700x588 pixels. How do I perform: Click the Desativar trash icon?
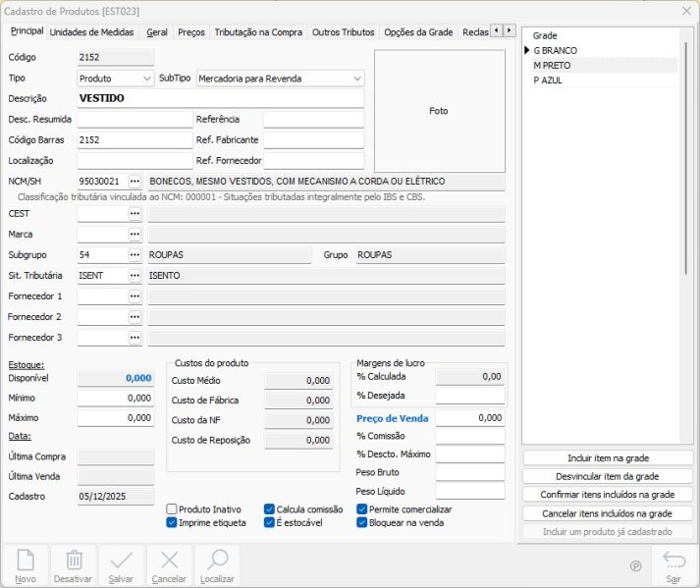tap(74, 561)
